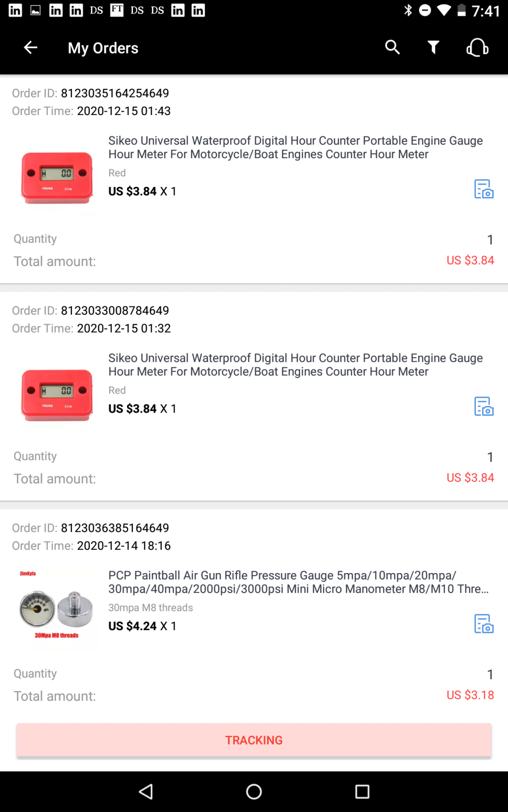
Task: Click the TRACKING button
Action: 254,740
